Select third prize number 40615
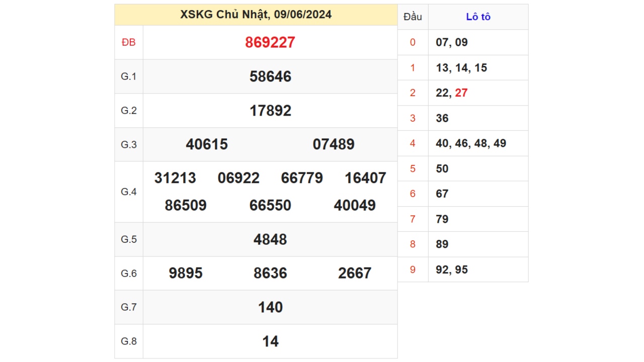Viewport: 644px width, 362px height. click(x=207, y=144)
